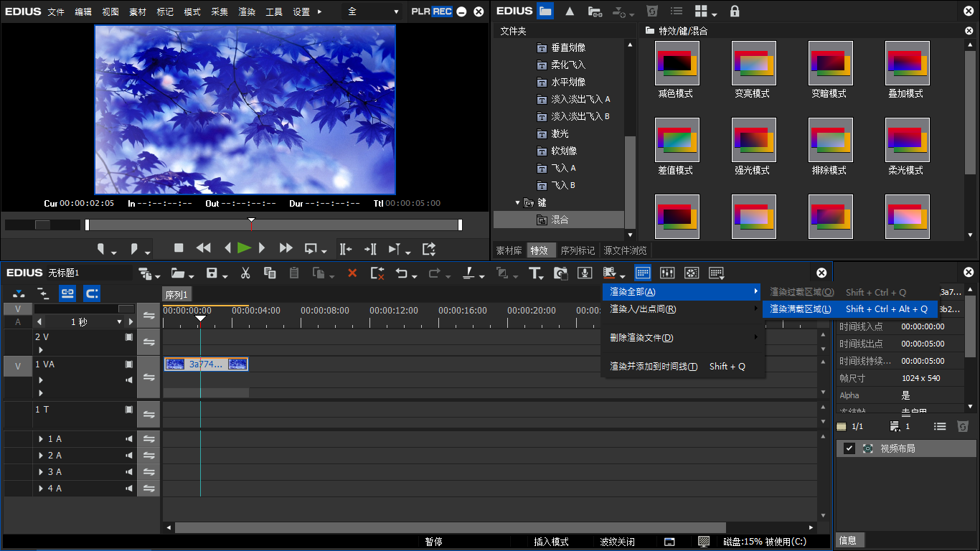Click the Open project folder icon
Image resolution: width=980 pixels, height=551 pixels.
pos(178,273)
